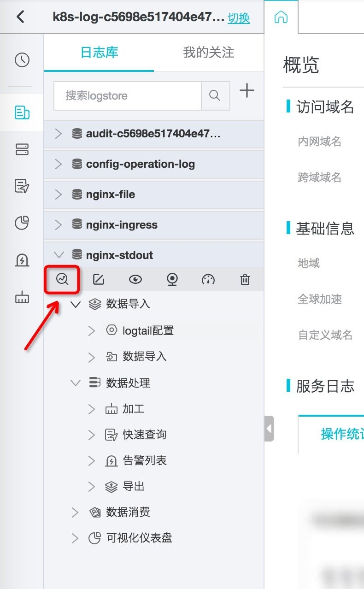
Task: Click the clock icon in the left sidebar
Action: (22, 60)
